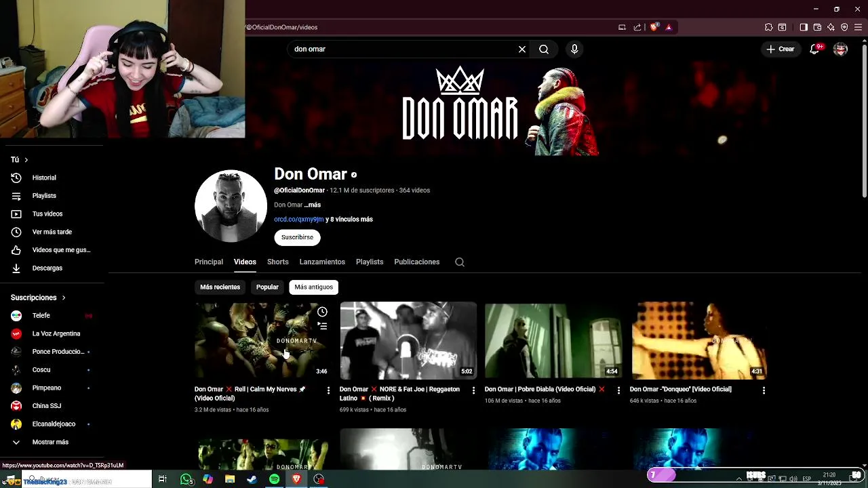868x488 pixels.
Task: Click the Suscribirse button
Action: pyautogui.click(x=297, y=237)
